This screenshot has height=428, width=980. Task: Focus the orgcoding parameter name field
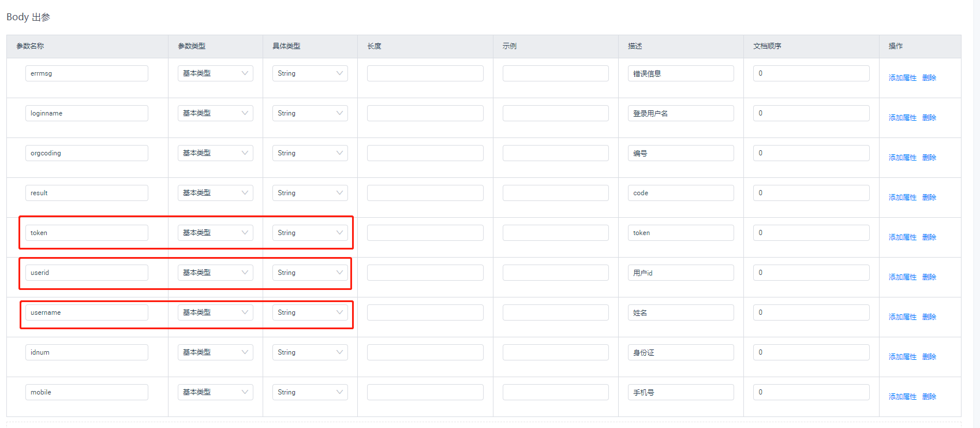coord(87,153)
